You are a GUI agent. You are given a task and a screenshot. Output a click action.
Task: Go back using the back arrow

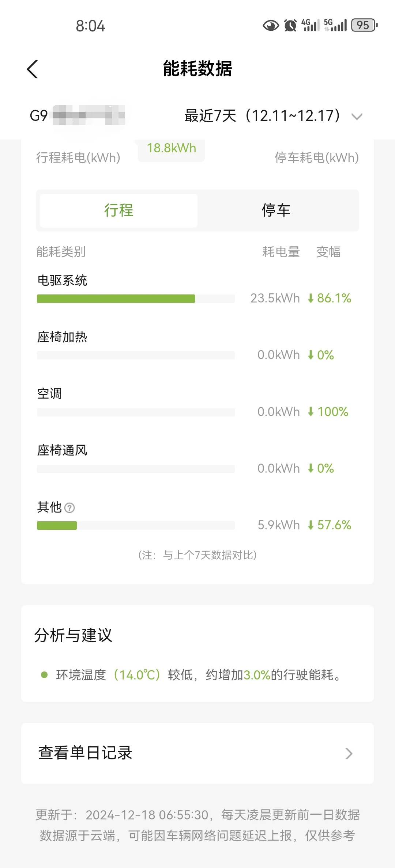coord(32,69)
